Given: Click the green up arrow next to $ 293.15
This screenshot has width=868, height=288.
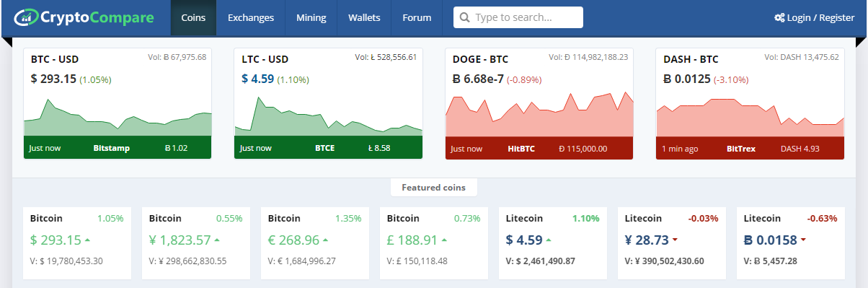Looking at the screenshot, I should point(87,239).
